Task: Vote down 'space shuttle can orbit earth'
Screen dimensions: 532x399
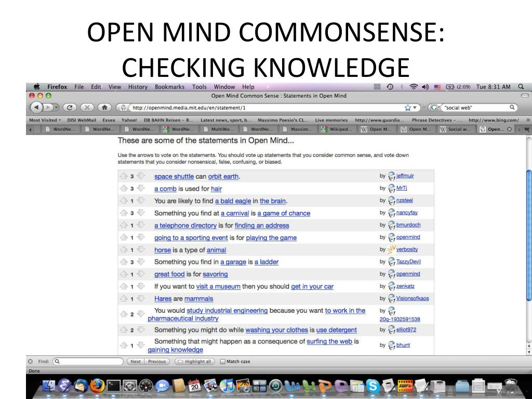Action: 141,176
